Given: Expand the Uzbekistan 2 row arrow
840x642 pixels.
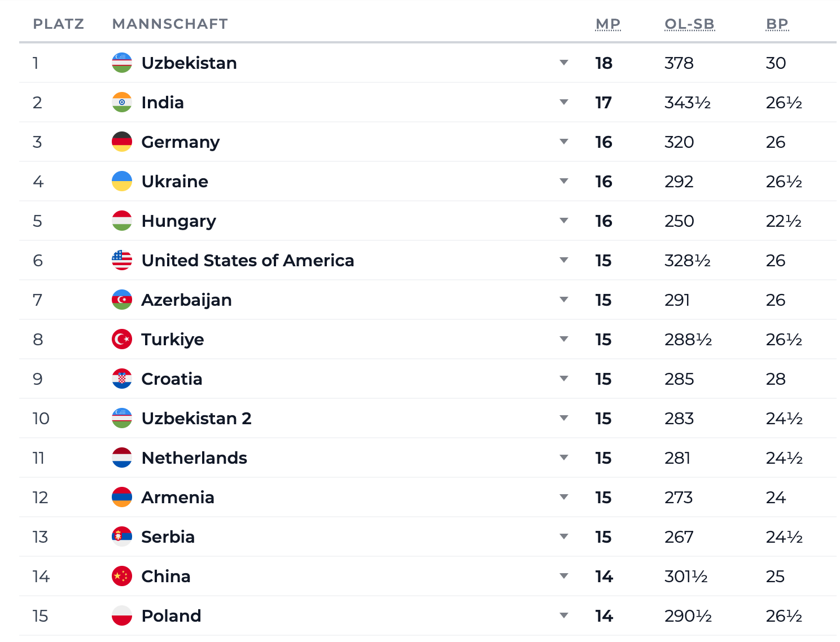Looking at the screenshot, I should click(x=564, y=418).
